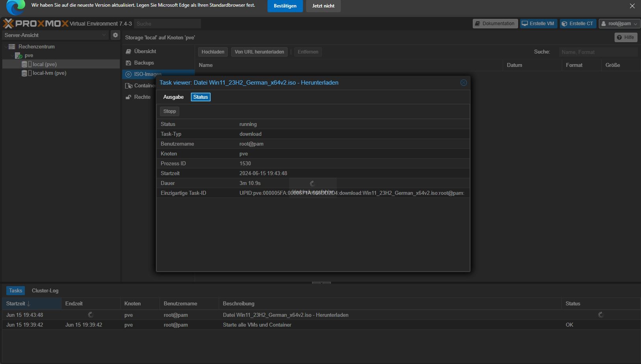Click the Einzigartige Task-ID label

(184, 193)
